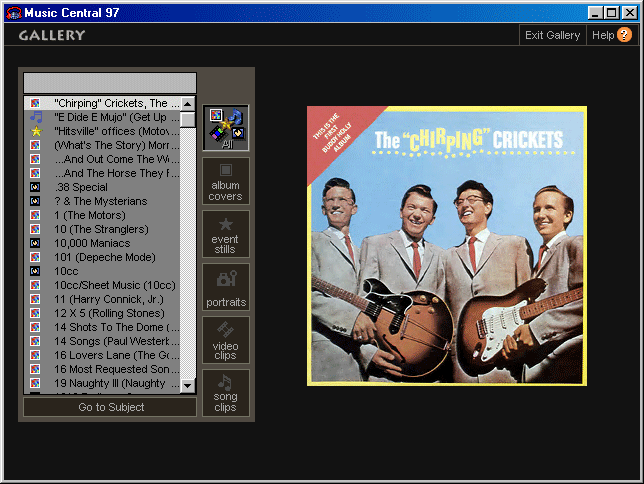Click the Chirping Crickets album cover image
Screen dimensions: 644x484
(447, 246)
